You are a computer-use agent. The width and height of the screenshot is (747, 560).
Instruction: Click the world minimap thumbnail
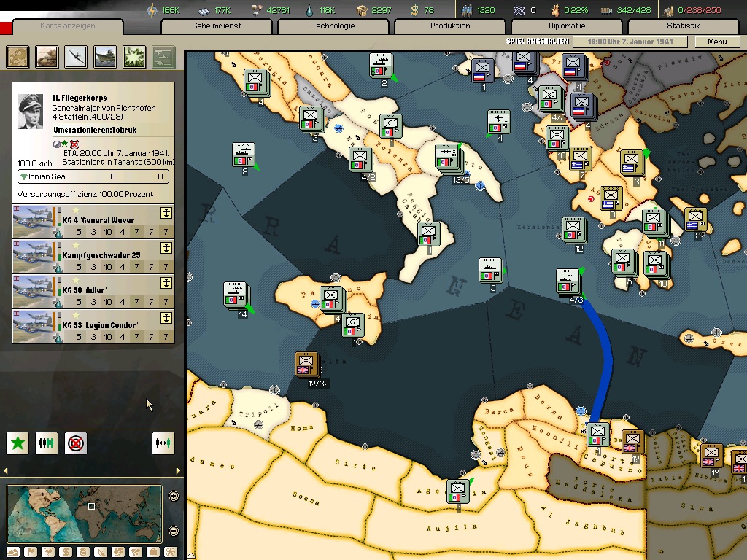pyautogui.click(x=84, y=513)
